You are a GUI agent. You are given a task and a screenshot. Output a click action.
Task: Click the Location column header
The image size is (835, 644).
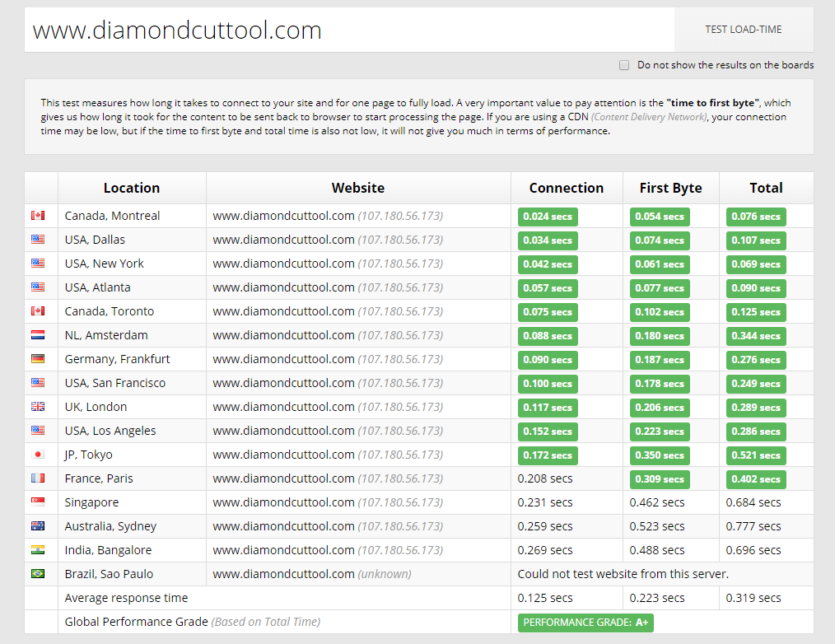[x=132, y=188]
